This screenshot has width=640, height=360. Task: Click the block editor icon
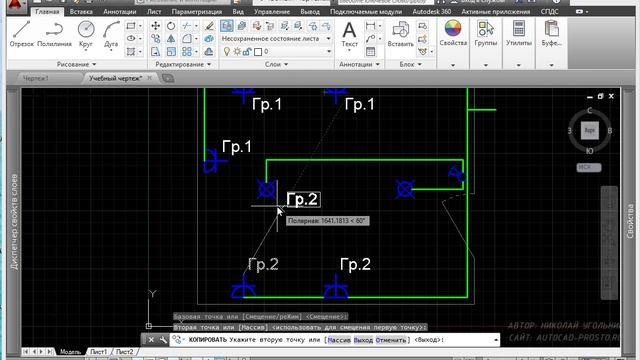pyautogui.click(x=422, y=39)
